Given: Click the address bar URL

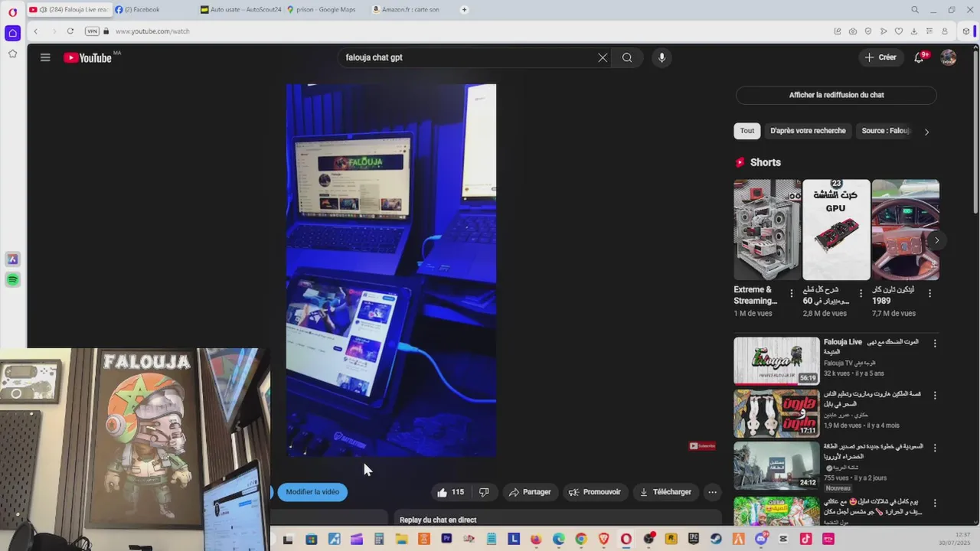Looking at the screenshot, I should coord(152,31).
